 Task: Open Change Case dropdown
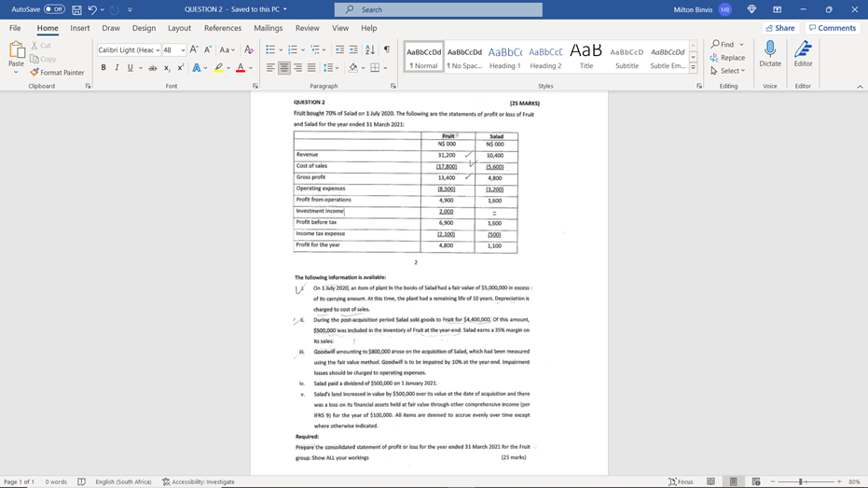(227, 49)
